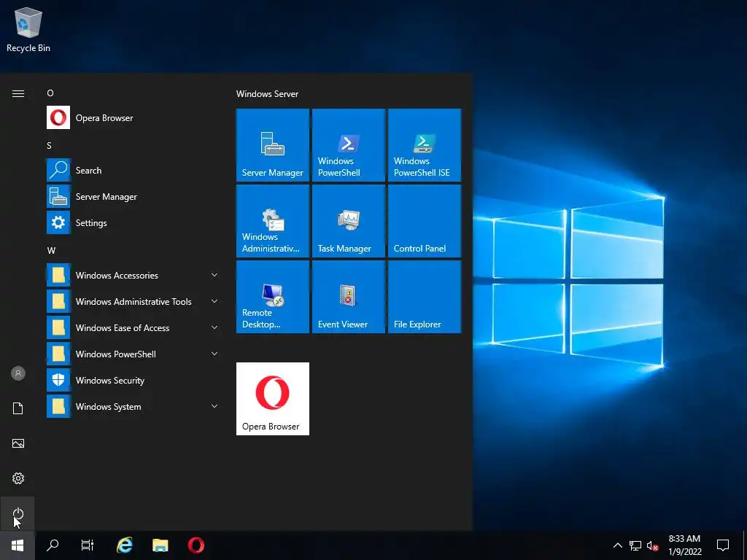Open the network status tray icon
This screenshot has height=560, width=747.
[635, 545]
